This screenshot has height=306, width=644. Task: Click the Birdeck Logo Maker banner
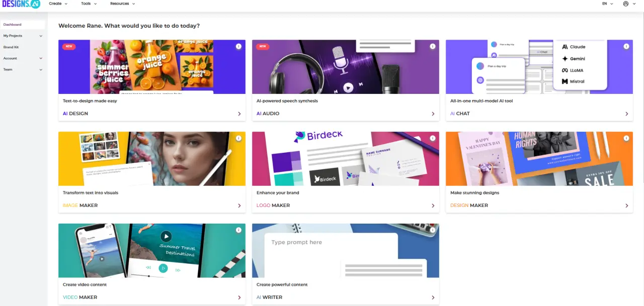point(346,159)
